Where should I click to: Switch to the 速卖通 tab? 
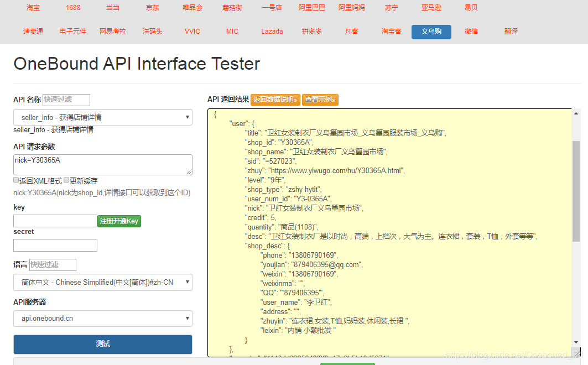33,32
